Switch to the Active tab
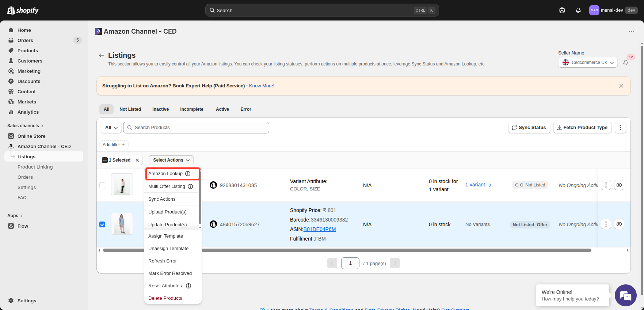Screen dimensions: 644x310 point(222,109)
